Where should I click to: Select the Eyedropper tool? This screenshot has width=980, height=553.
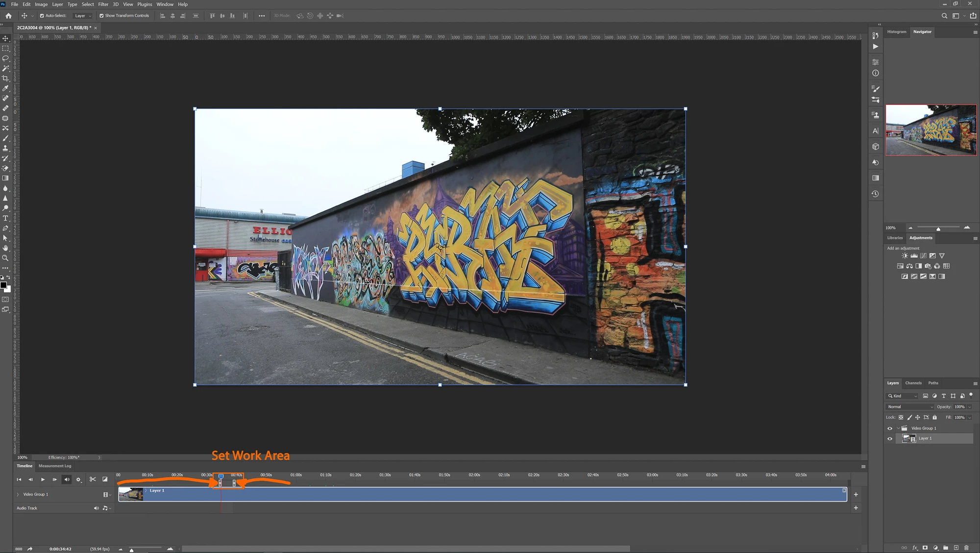coord(5,88)
